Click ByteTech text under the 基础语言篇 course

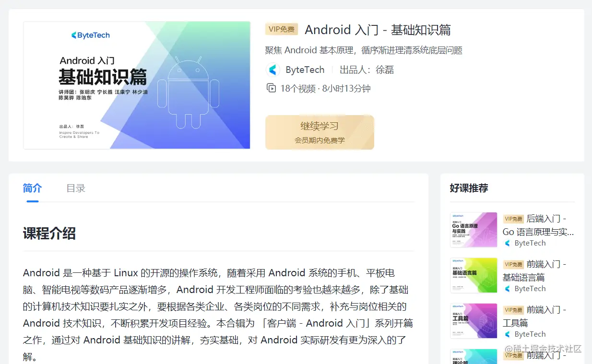530,289
